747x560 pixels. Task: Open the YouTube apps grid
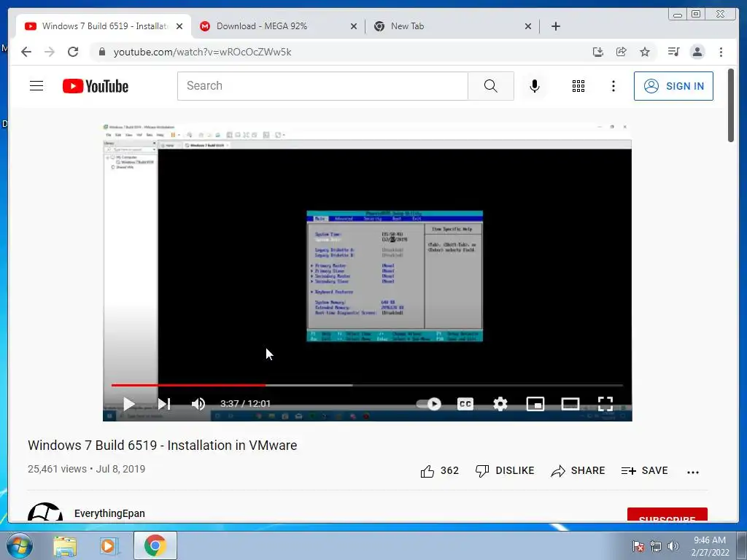578,86
